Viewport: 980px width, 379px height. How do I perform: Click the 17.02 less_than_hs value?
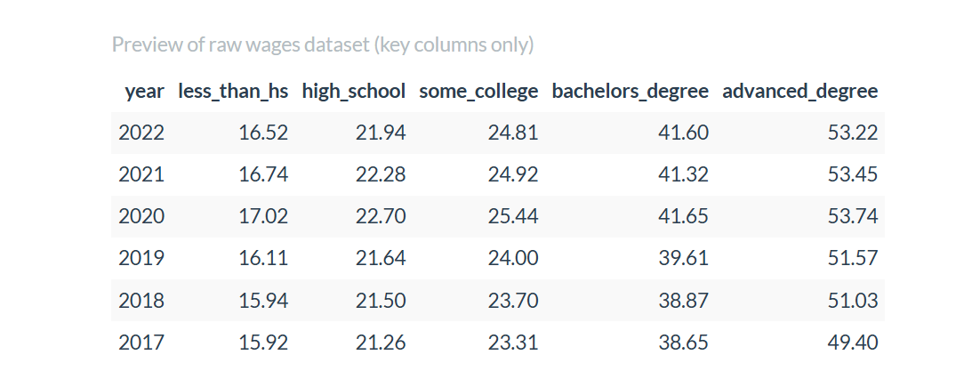(263, 216)
